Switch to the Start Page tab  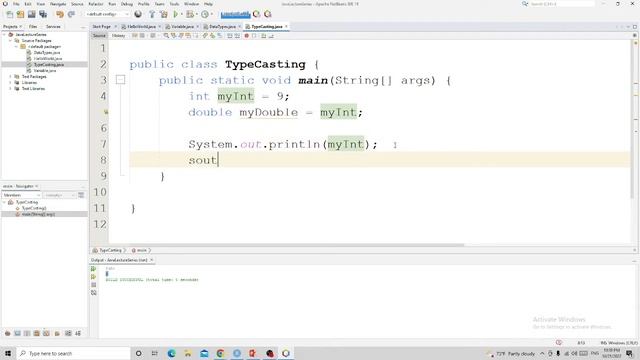pyautogui.click(x=102, y=27)
